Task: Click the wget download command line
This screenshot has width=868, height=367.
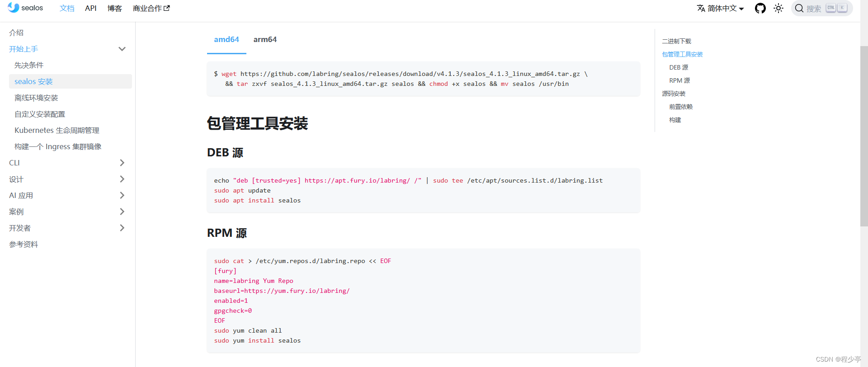Action: point(401,74)
